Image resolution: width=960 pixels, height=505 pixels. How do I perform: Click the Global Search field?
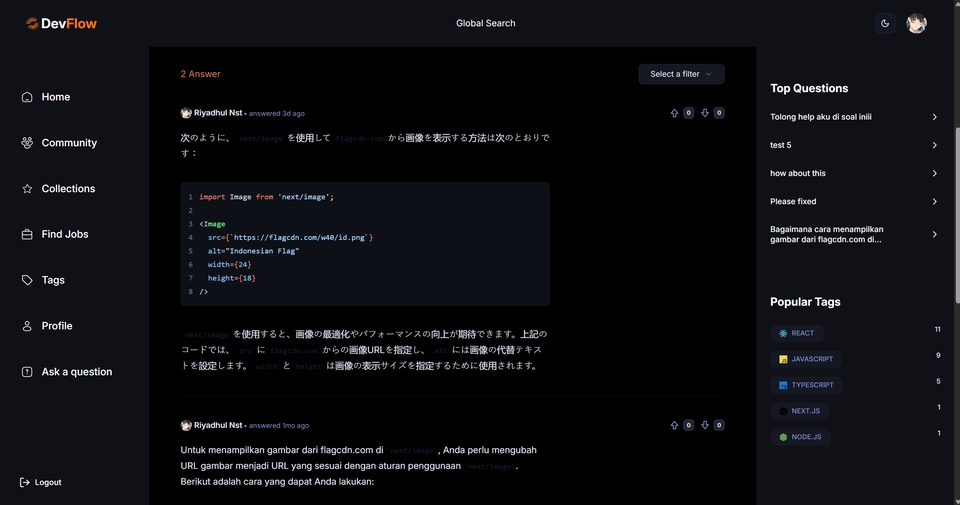(x=486, y=23)
